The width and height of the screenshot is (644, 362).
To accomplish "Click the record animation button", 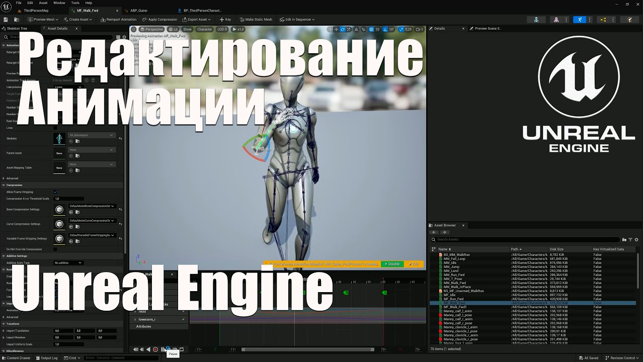I will (x=155, y=349).
